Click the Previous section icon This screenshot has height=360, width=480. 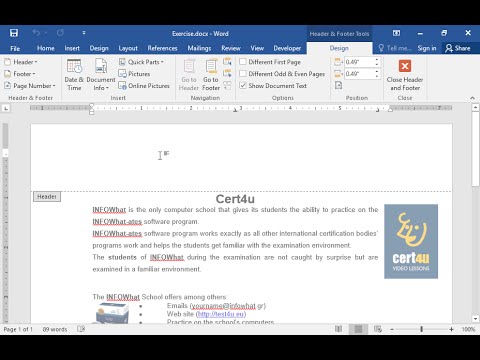tap(227, 62)
